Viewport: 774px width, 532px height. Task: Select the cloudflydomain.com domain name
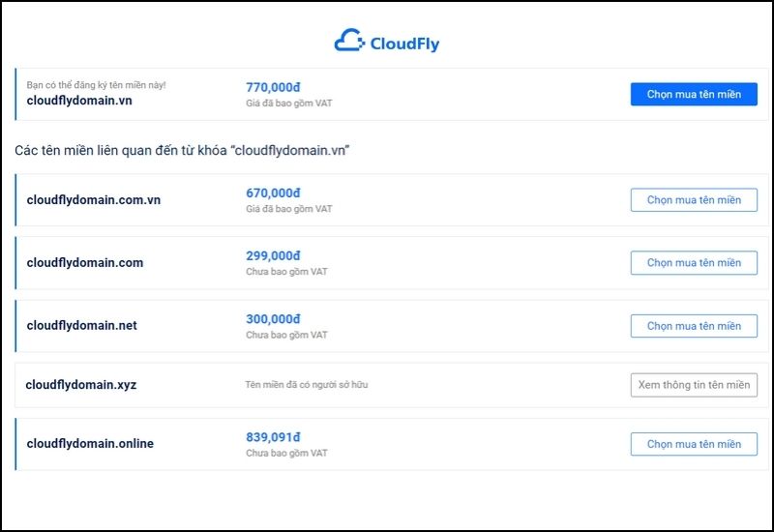click(85, 262)
